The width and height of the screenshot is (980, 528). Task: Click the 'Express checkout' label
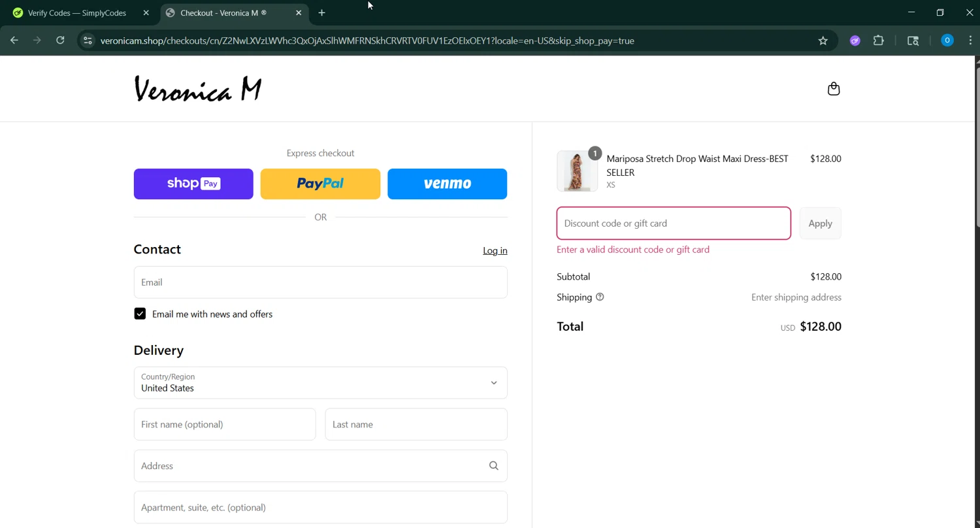coord(320,153)
